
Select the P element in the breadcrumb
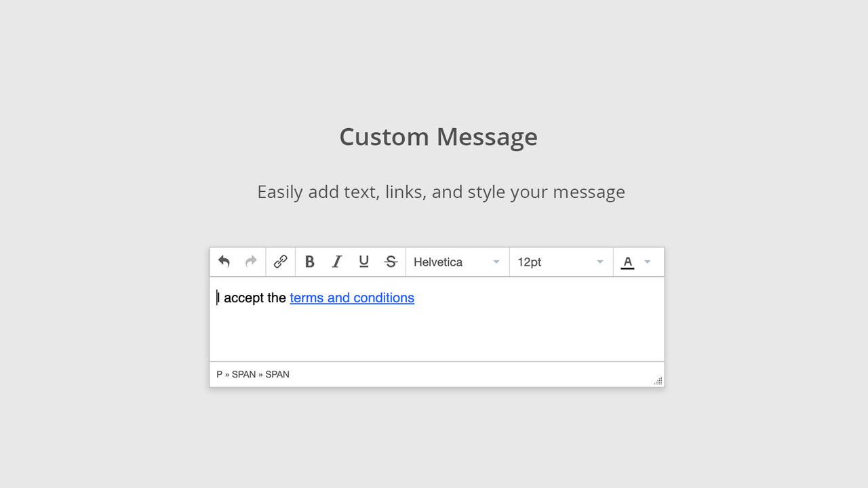tap(218, 374)
